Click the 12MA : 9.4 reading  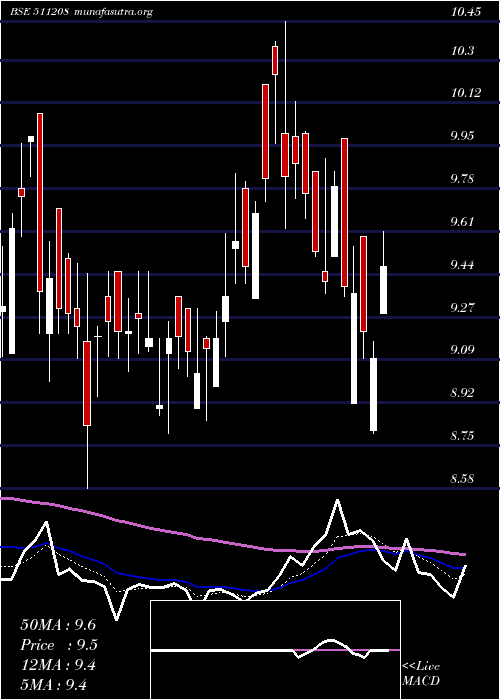(x=58, y=665)
